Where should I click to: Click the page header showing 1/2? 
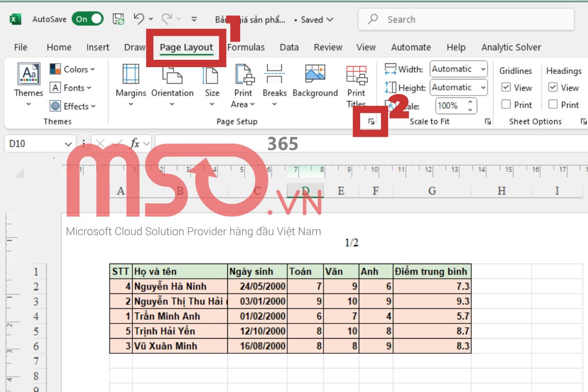click(x=352, y=243)
